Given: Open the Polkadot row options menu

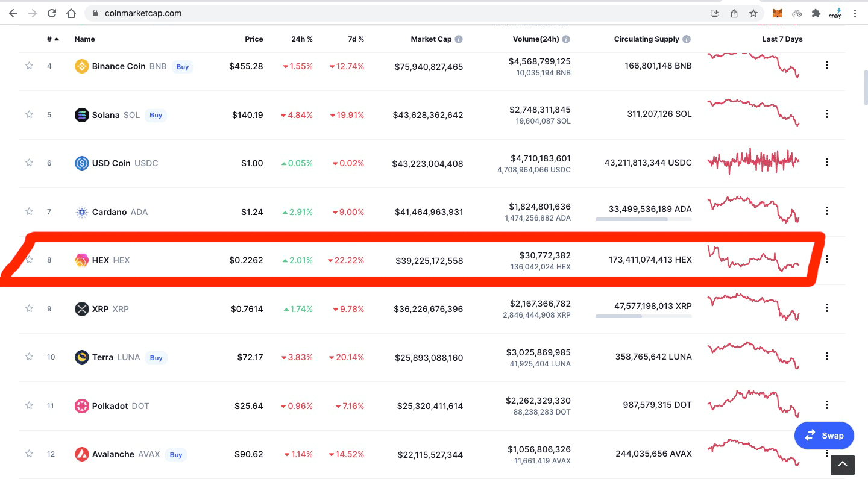Looking at the screenshot, I should click(x=827, y=405).
